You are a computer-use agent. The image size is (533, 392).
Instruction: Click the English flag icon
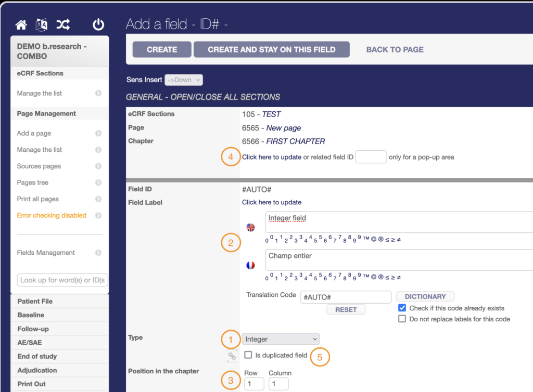[250, 227]
